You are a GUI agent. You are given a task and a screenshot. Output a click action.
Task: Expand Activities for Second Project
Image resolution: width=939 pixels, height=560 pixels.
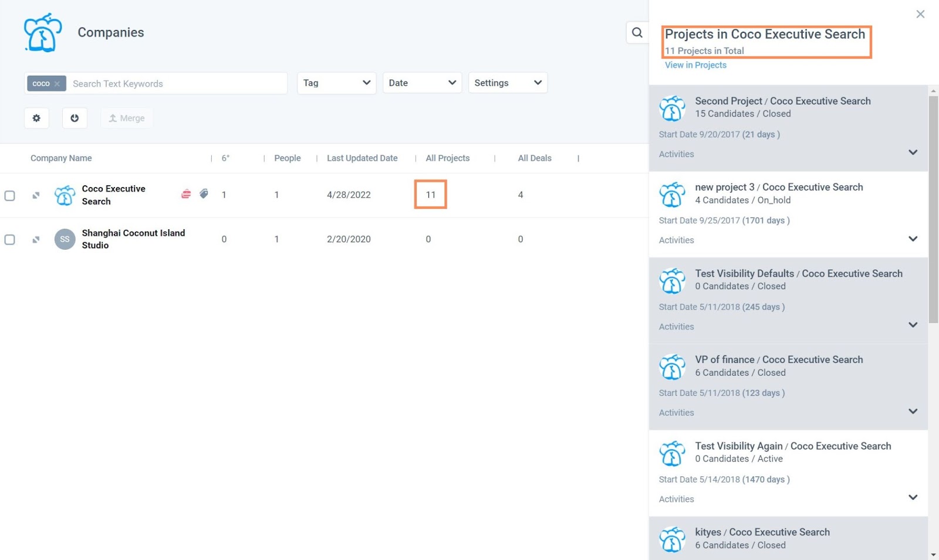[913, 152]
